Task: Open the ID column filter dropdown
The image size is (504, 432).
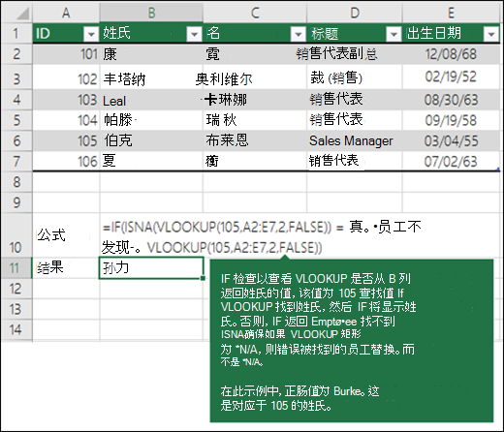Action: 91,34
